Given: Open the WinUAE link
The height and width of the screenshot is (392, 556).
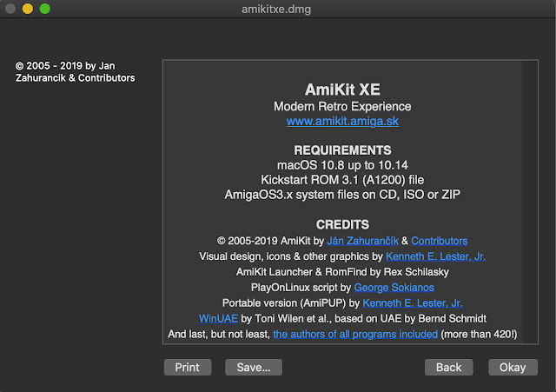Looking at the screenshot, I should (218, 319).
